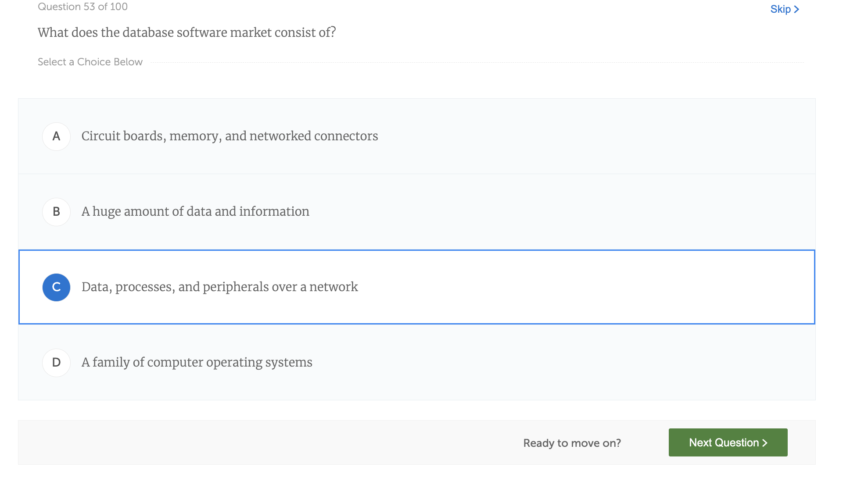Image resolution: width=868 pixels, height=499 pixels.
Task: Click the question text about database software market
Action: click(187, 32)
